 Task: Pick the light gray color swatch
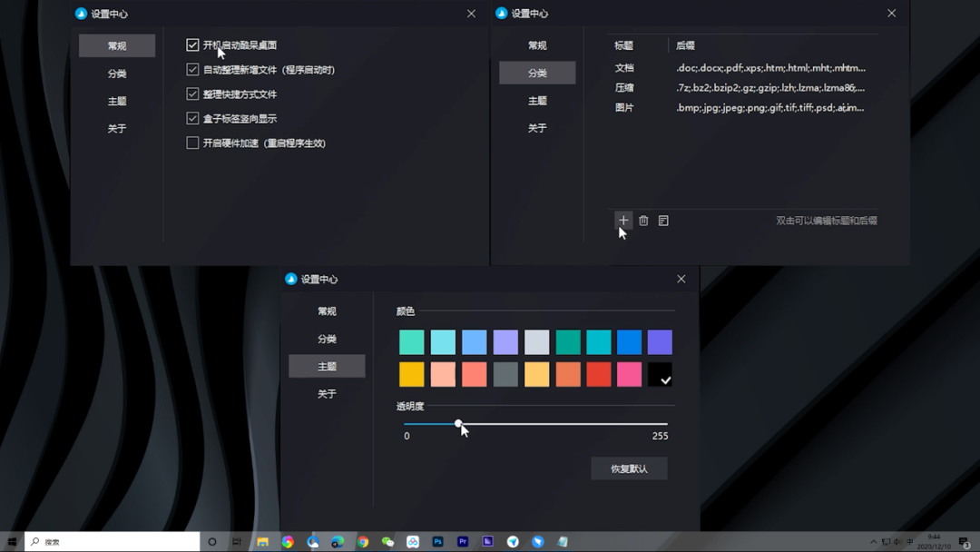pos(536,342)
